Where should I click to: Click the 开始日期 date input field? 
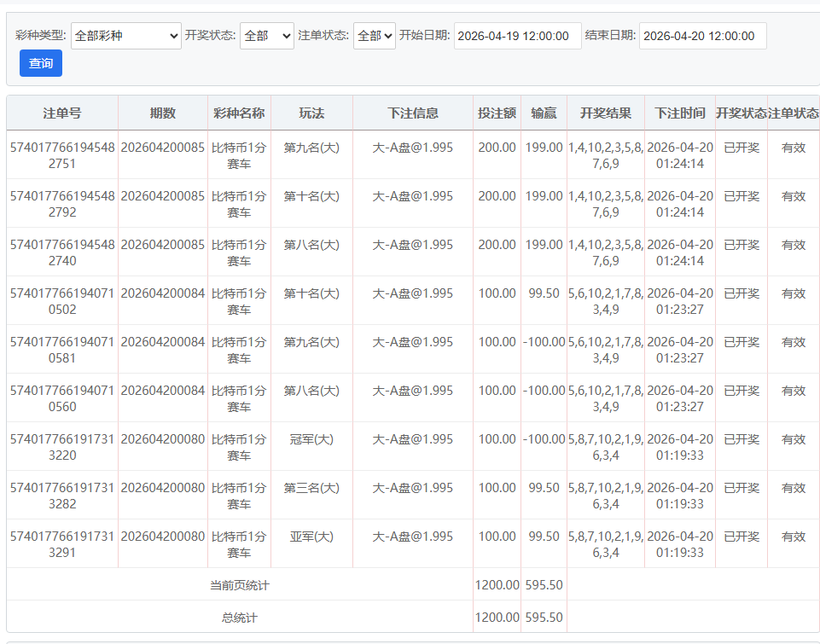tap(517, 36)
